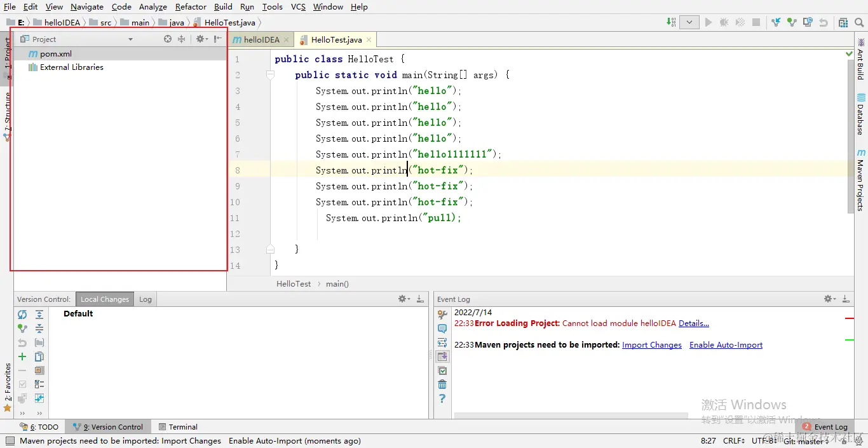Click the grayed Run triangle icon
This screenshot has width=868, height=448.
709,22
